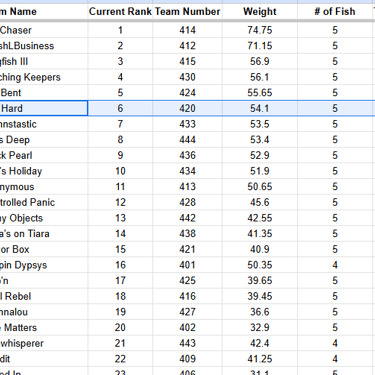Click the highlighted team number 420

[x=187, y=108]
